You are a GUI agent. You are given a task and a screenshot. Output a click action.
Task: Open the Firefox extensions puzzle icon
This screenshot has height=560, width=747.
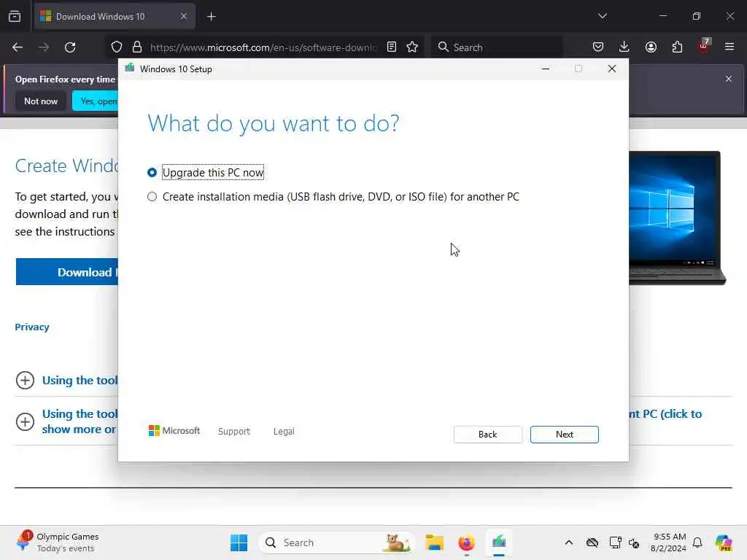point(677,47)
